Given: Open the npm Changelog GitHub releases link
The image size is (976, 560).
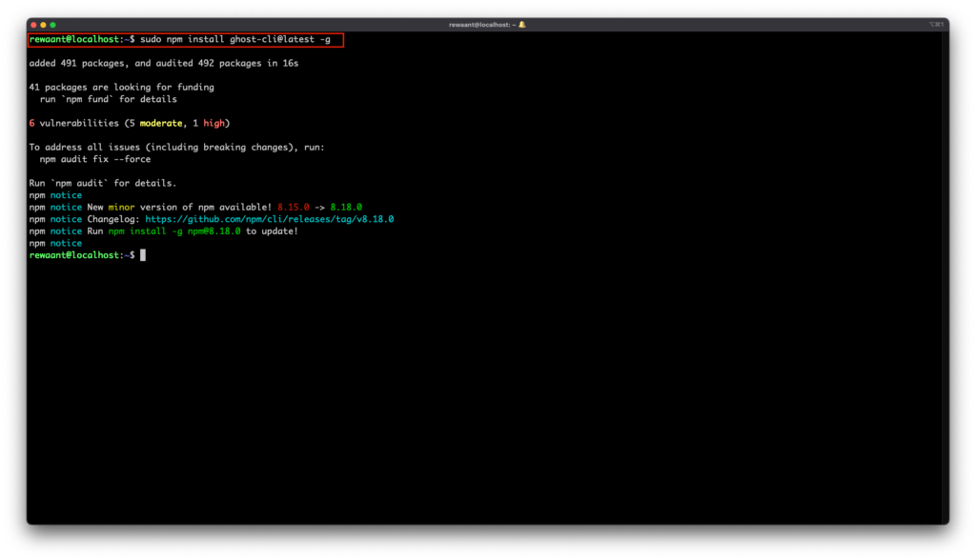Looking at the screenshot, I should [x=270, y=219].
